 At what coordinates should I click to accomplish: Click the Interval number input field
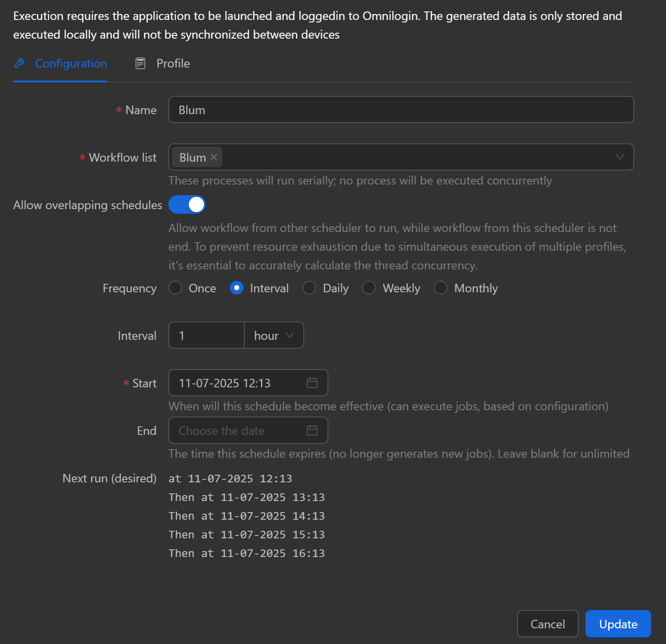coord(207,335)
